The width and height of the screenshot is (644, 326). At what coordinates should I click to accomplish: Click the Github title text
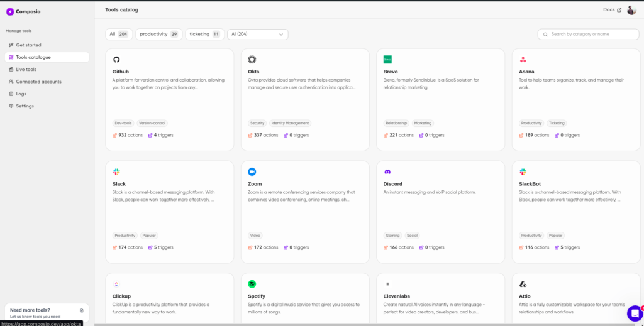[121, 72]
